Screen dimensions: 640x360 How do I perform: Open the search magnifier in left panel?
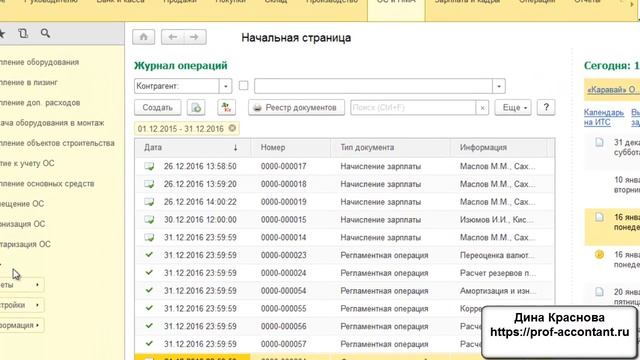pos(45,33)
